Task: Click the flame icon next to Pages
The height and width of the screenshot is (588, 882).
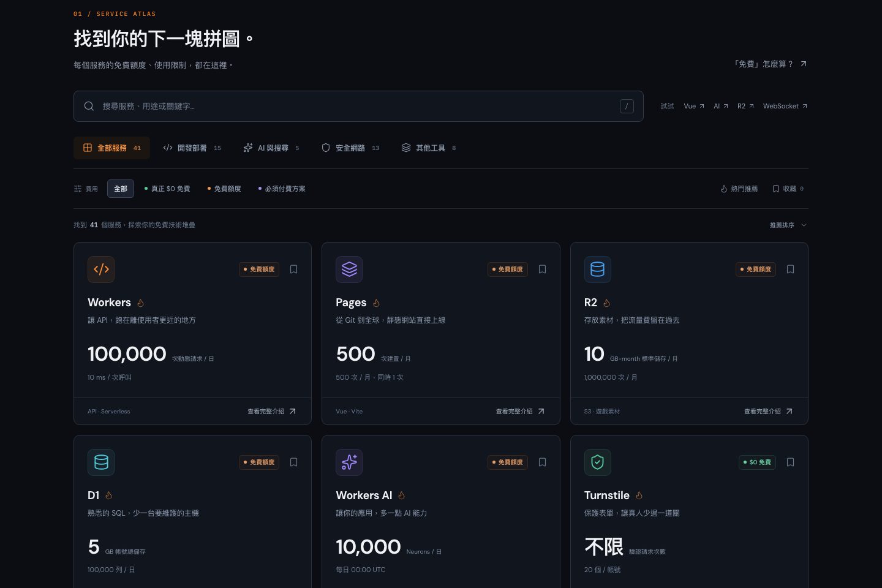Action: click(x=376, y=303)
